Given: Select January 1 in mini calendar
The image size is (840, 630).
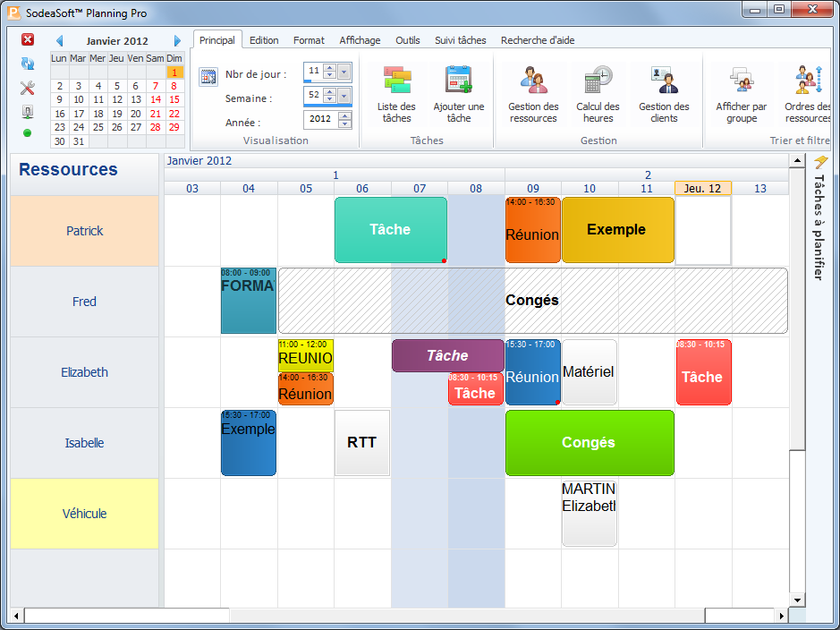Looking at the screenshot, I should click(174, 72).
